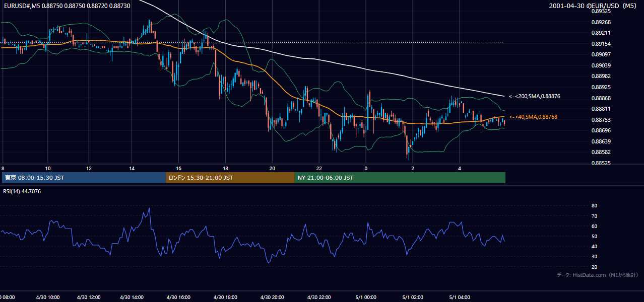The width and height of the screenshot is (644, 302).
Task: Click RSI scale value 30
Action: (x=594, y=256)
